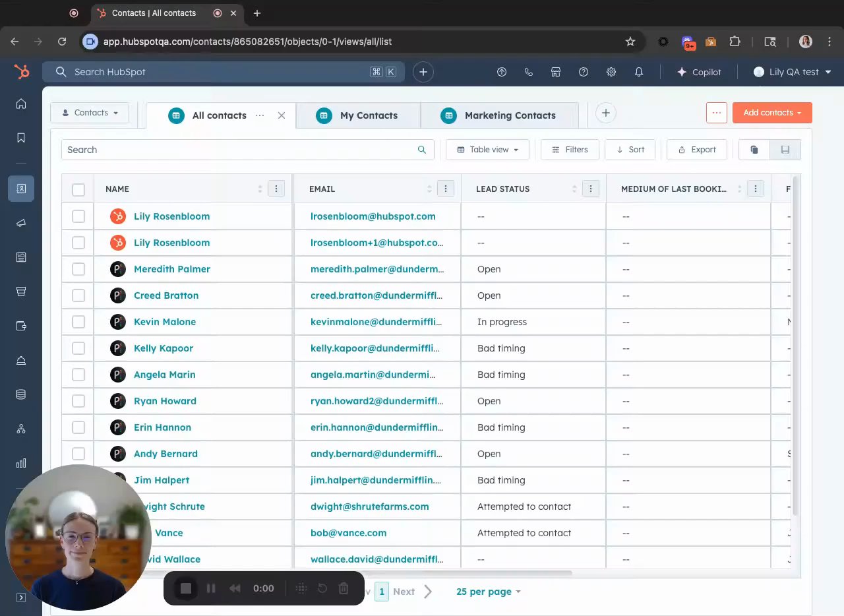This screenshot has height=616, width=844.
Task: Open the Data Management database icon
Action: point(21,394)
